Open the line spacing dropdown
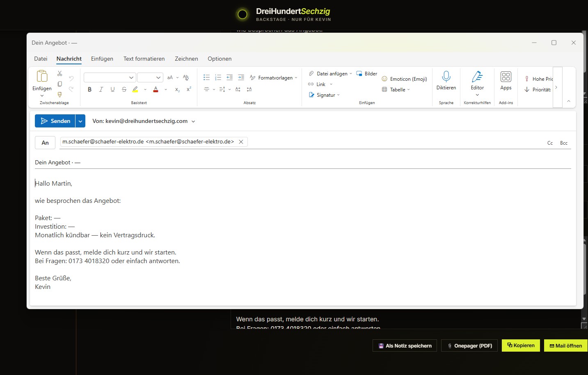The width and height of the screenshot is (588, 375). click(x=225, y=89)
